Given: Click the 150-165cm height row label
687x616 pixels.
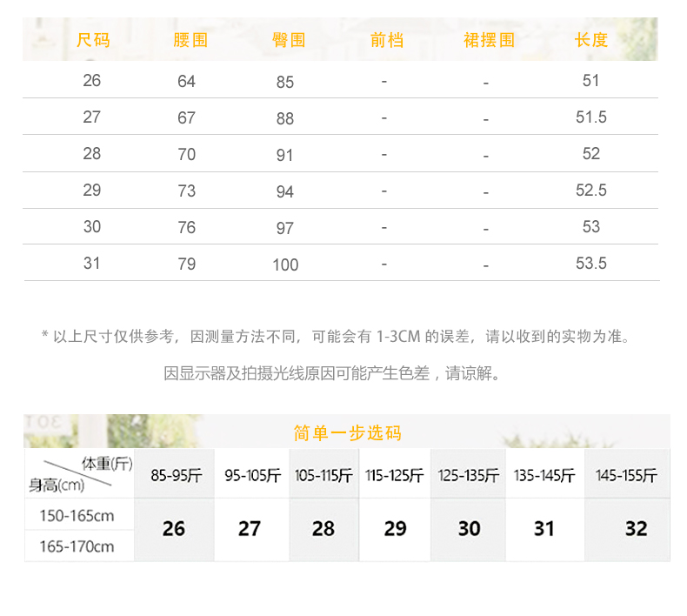Looking at the screenshot, I should (x=77, y=516).
